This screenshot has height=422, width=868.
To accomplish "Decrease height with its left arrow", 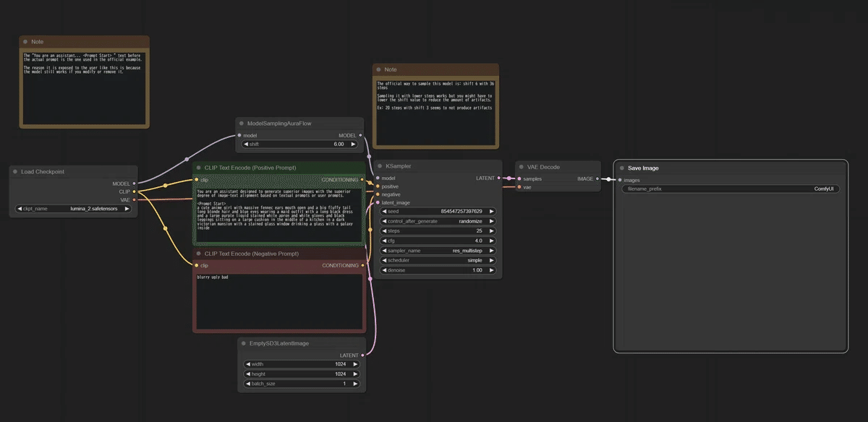I will point(247,374).
